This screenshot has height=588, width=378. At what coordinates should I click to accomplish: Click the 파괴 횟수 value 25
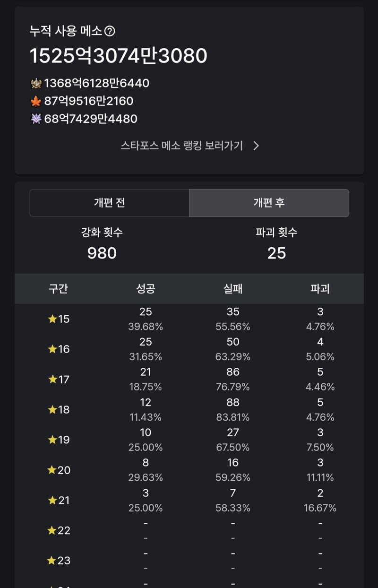(276, 253)
